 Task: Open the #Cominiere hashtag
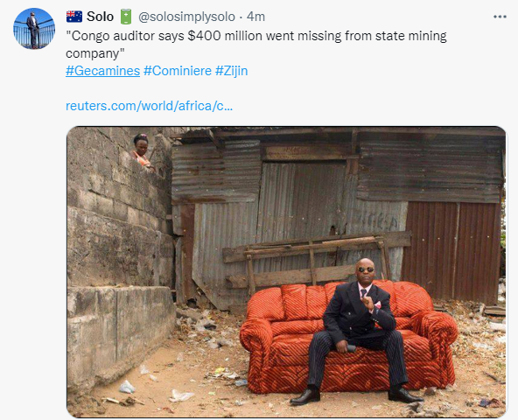pos(178,71)
